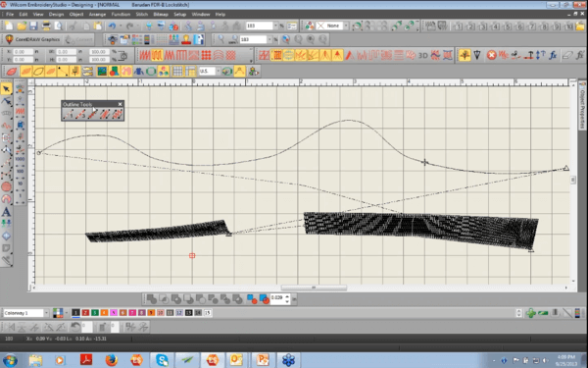Launch Firefox from the taskbar
588x368 pixels.
click(x=112, y=360)
